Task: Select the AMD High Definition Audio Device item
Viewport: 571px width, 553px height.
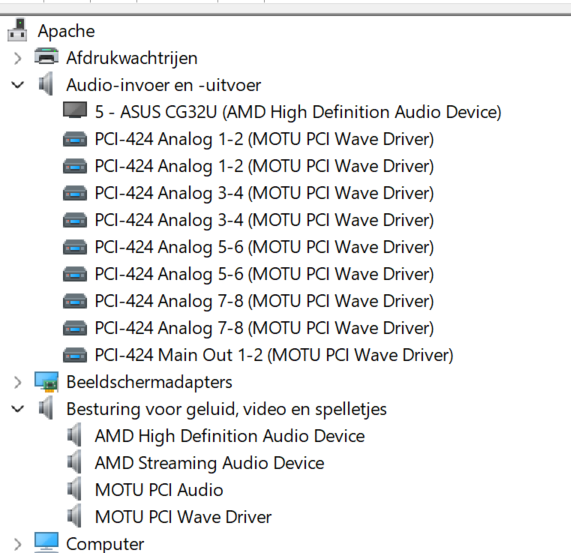Action: [230, 436]
